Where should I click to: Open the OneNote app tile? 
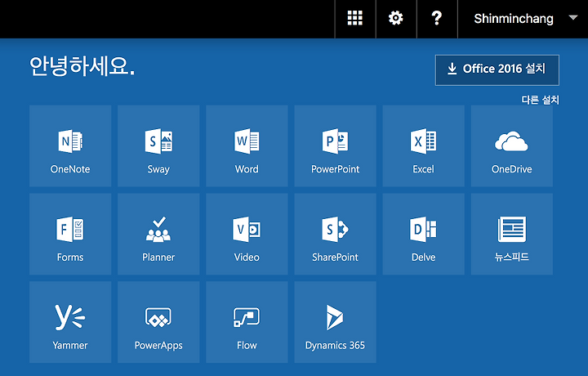(70, 145)
